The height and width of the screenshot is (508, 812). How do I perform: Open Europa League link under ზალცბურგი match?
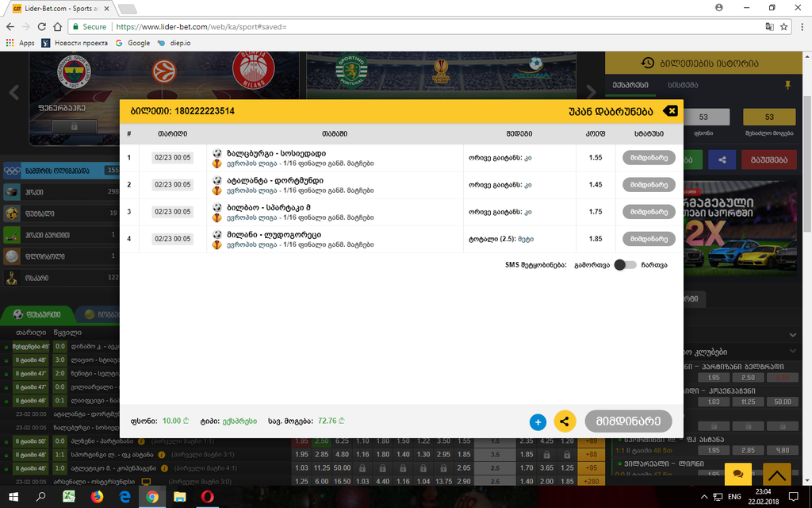251,164
